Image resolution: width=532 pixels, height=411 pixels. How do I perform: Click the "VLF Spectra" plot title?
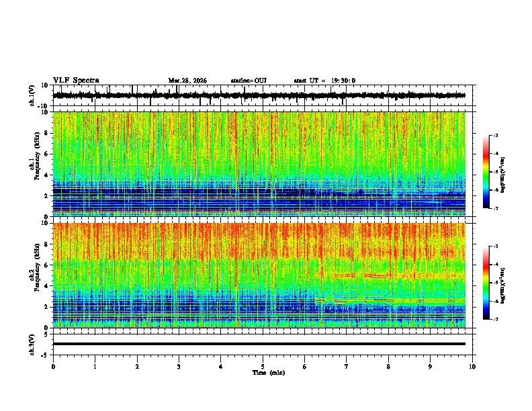point(76,81)
